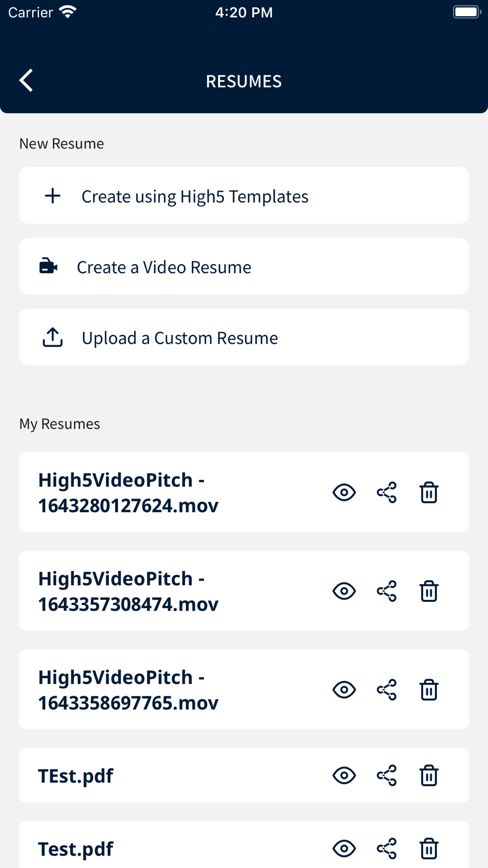The height and width of the screenshot is (868, 488).
Task: Share the TEst.pdf resume
Action: tap(386, 775)
